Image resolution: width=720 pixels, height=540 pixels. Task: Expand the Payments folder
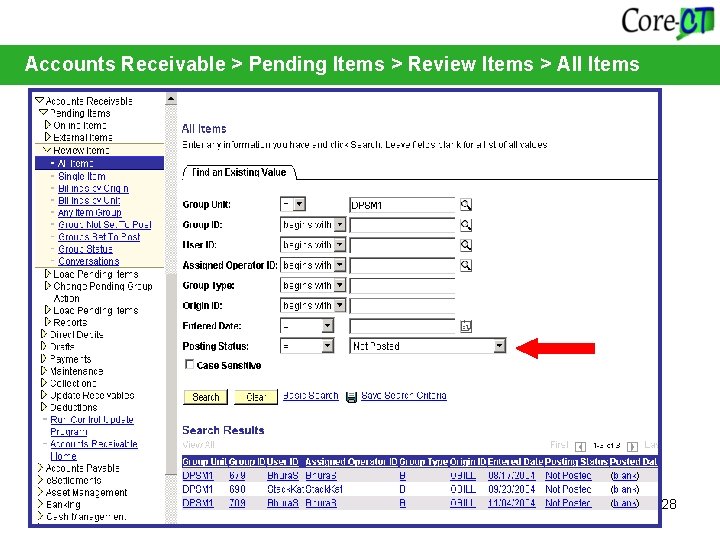pos(44,358)
